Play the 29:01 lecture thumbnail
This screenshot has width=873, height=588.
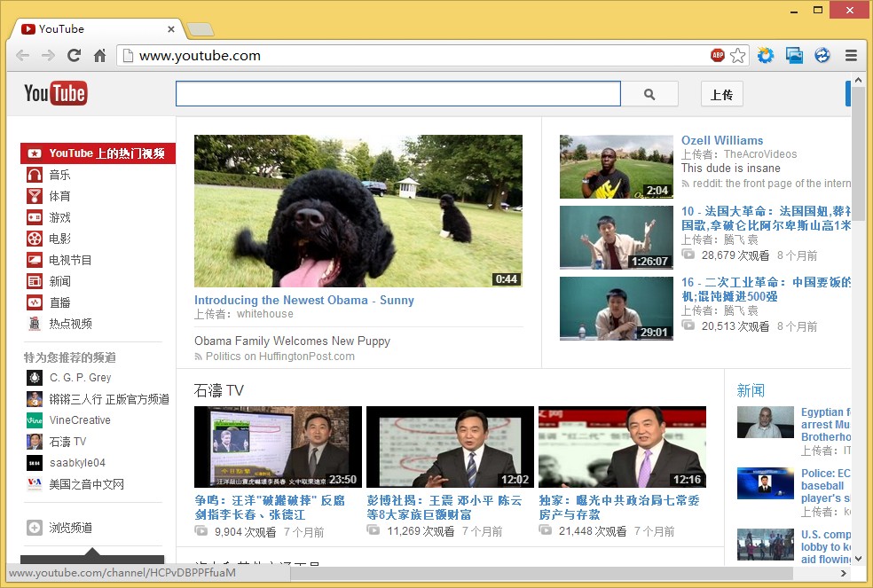click(x=617, y=309)
